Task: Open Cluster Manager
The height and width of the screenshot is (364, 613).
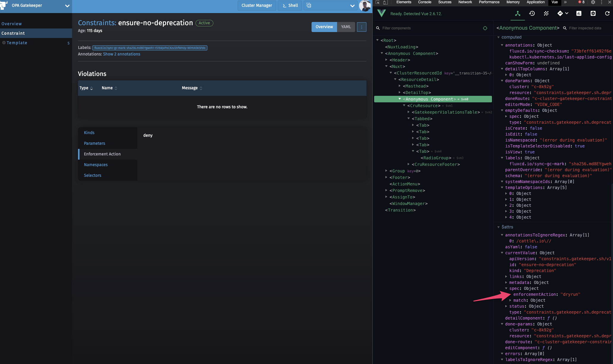Action: (257, 5)
